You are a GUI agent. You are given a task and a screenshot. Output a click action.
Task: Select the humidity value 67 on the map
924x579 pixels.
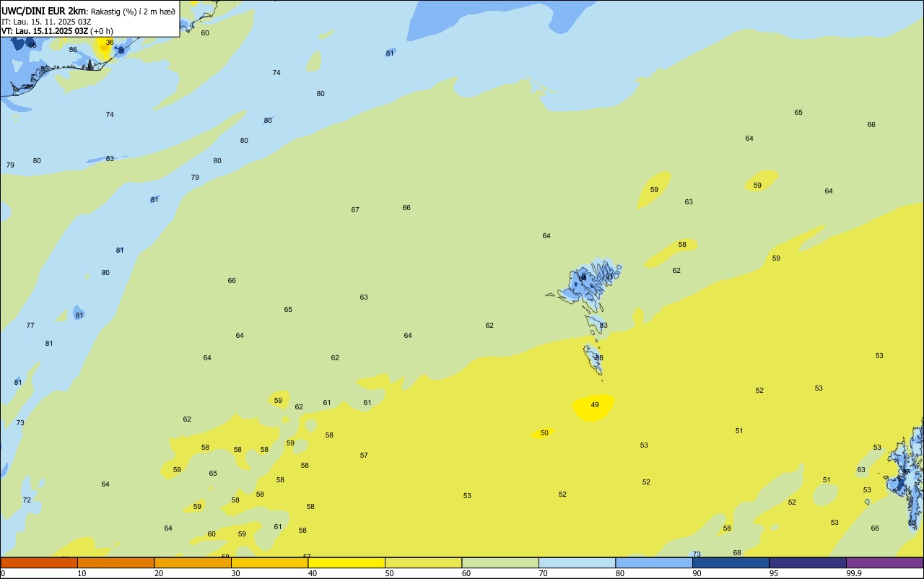pyautogui.click(x=355, y=210)
